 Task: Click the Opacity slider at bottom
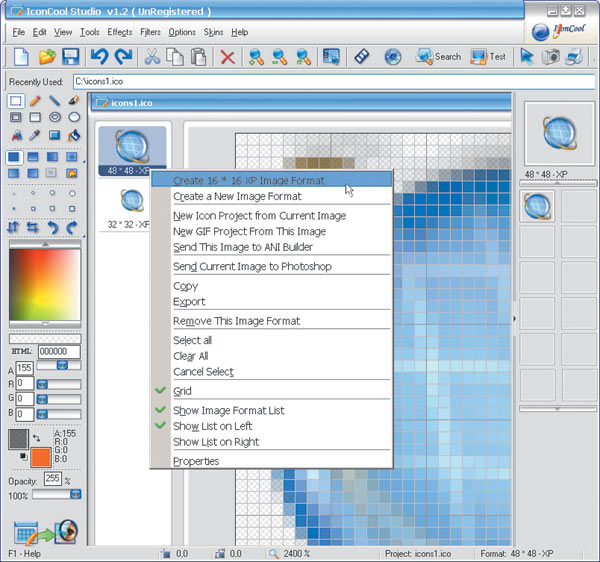(x=57, y=495)
